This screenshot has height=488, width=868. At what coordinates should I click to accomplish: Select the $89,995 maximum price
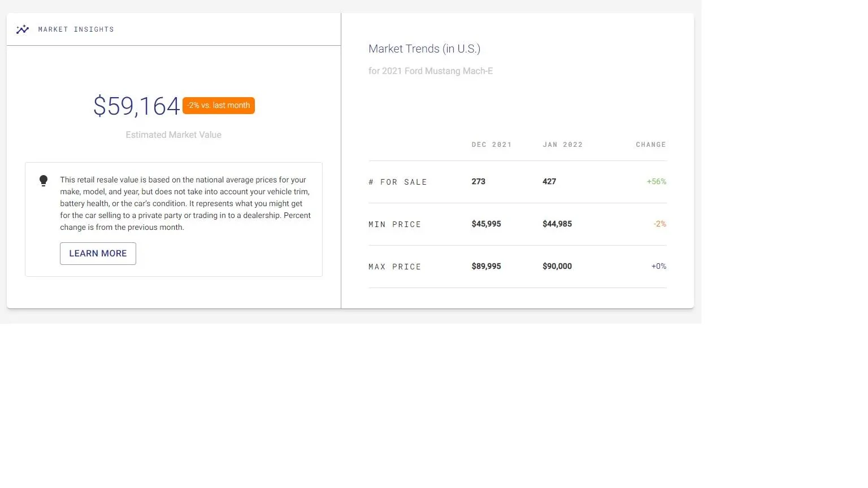click(487, 267)
